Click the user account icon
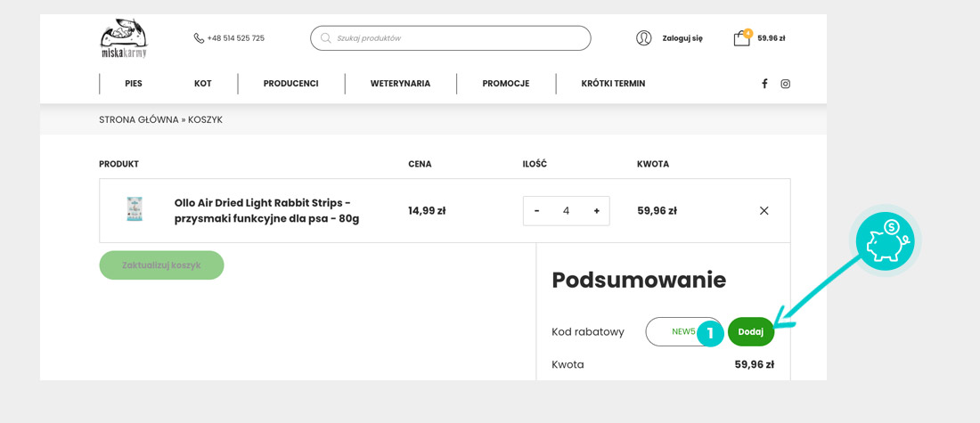This screenshot has width=980, height=423. (x=643, y=38)
